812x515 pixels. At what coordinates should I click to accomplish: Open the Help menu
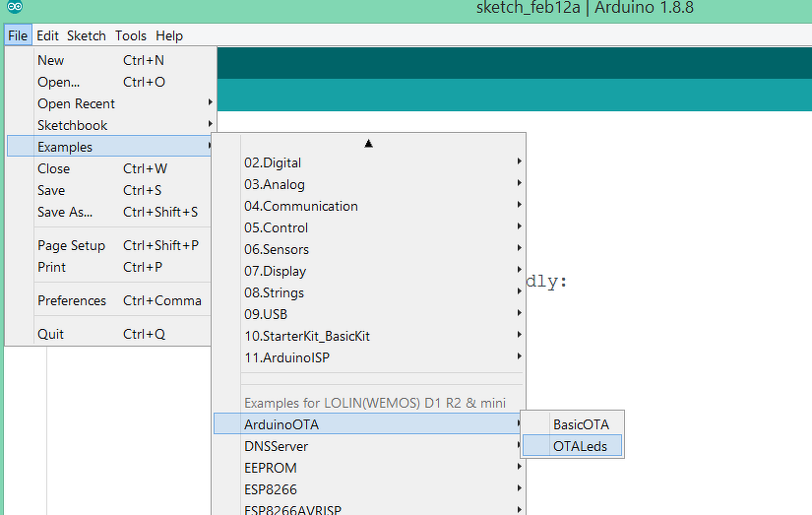coord(169,35)
